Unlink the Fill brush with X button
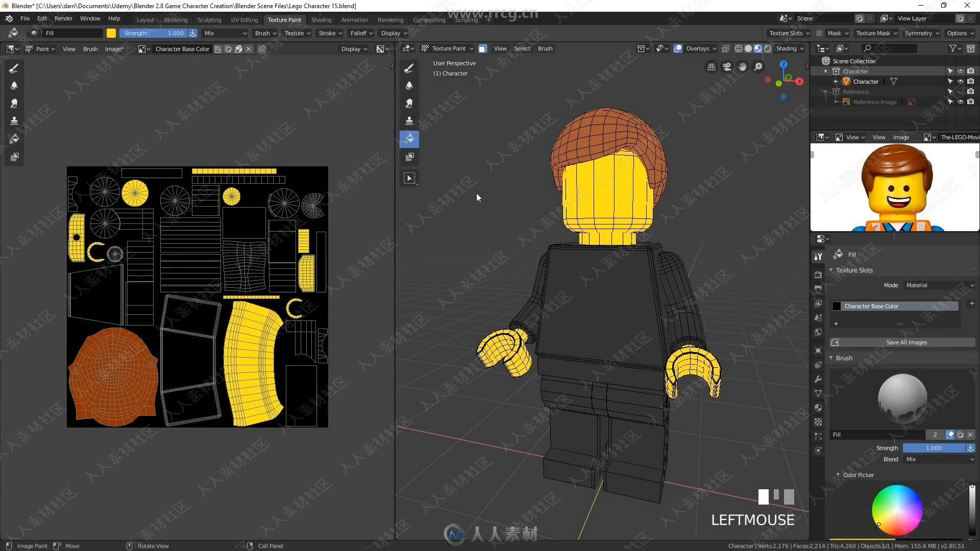Screen dimensions: 980x551 [970, 435]
